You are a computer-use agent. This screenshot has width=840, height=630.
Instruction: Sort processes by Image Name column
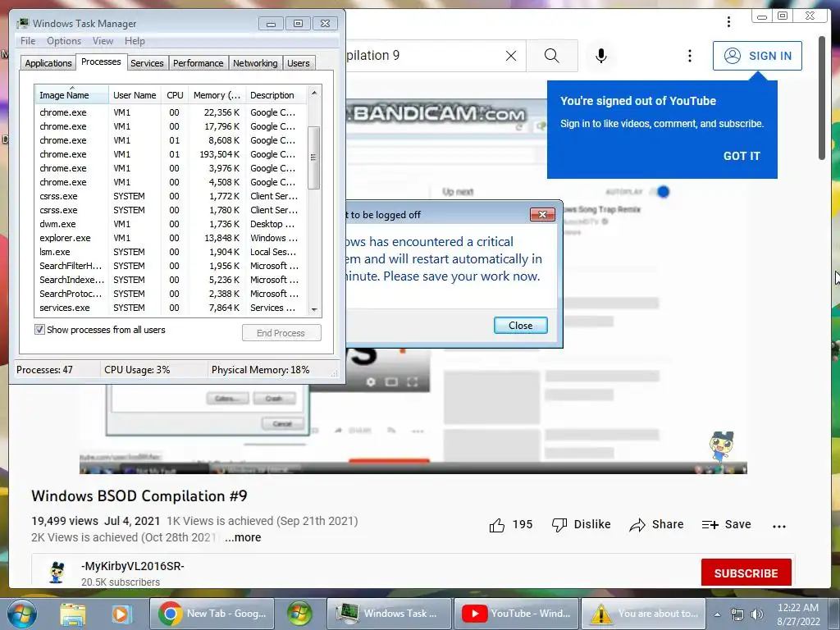point(72,95)
